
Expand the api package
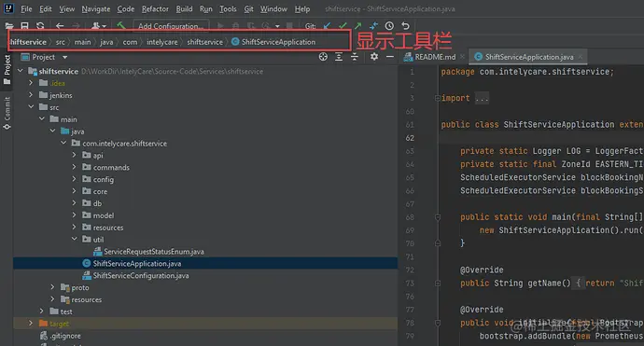pos(75,155)
